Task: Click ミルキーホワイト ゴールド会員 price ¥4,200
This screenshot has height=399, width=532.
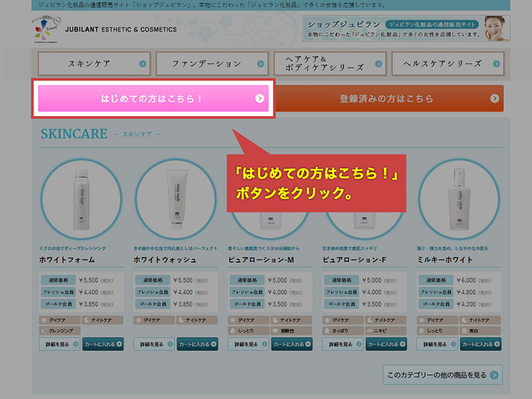Action: click(x=466, y=304)
